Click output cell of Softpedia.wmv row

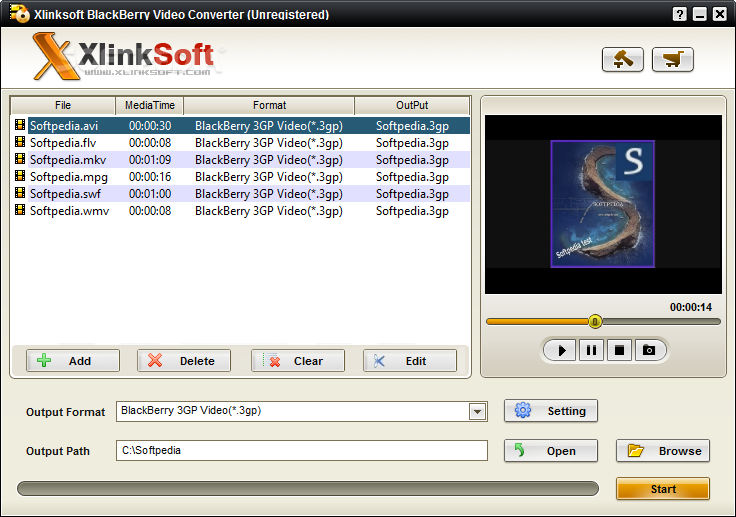(412, 211)
